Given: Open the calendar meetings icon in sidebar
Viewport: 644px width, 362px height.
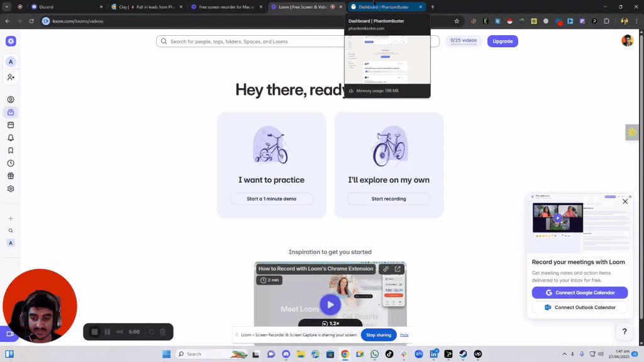Looking at the screenshot, I should pos(11,125).
